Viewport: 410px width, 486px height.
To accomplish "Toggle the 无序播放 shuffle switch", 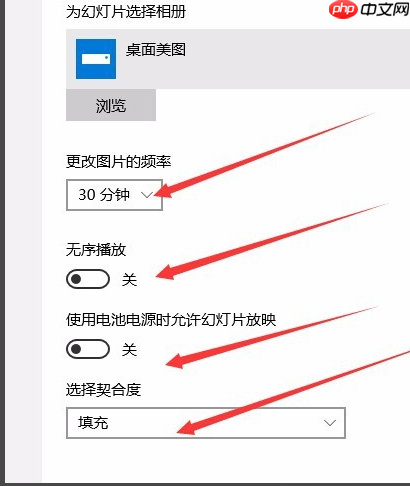I will point(88,279).
